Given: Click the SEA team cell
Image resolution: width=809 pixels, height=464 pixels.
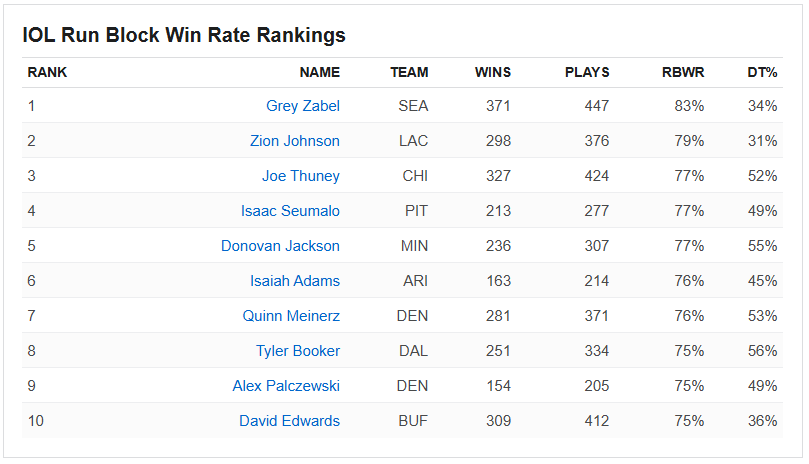Looking at the screenshot, I should pyautogui.click(x=412, y=106).
